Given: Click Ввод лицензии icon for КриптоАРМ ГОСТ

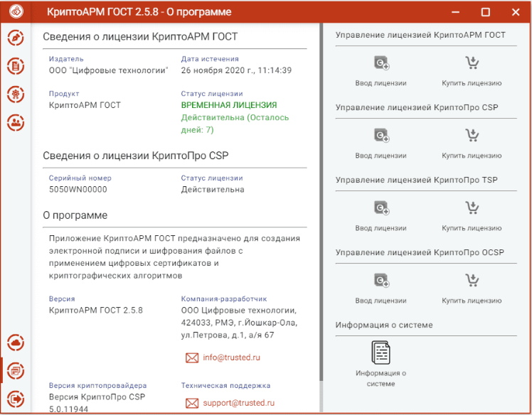Looking at the screenshot, I should pos(381,63).
